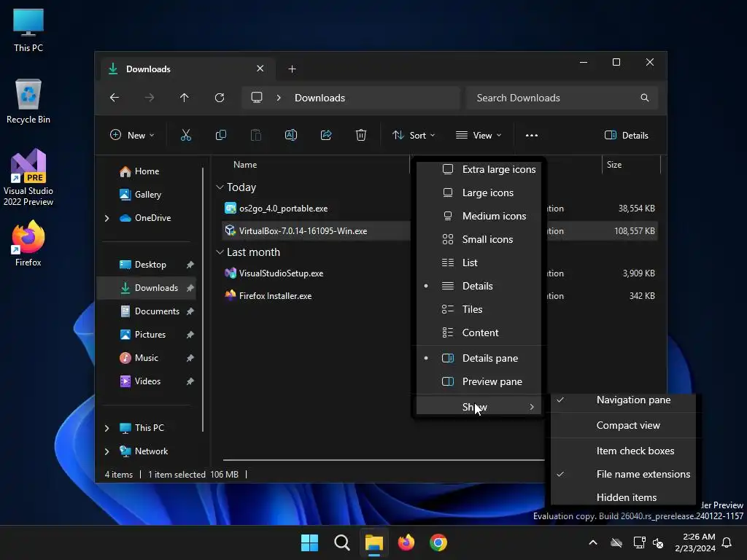Toggle File name extensions option
This screenshot has width=747, height=560.
tap(623, 474)
